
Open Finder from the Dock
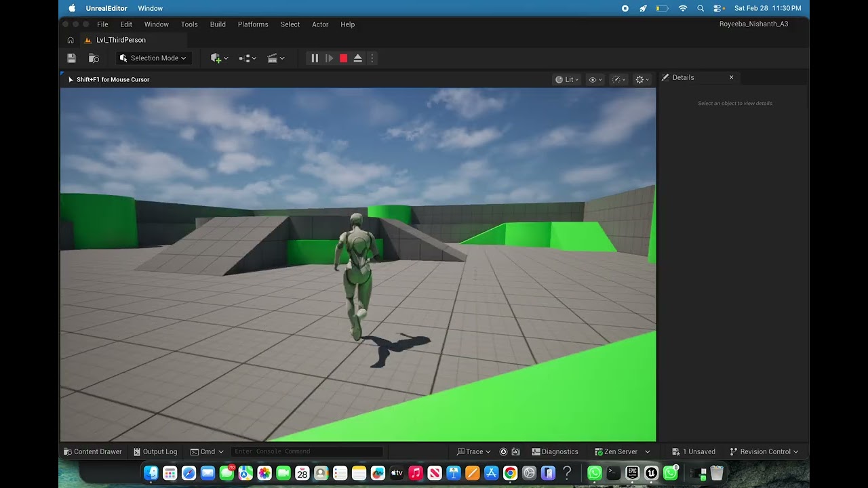click(151, 473)
